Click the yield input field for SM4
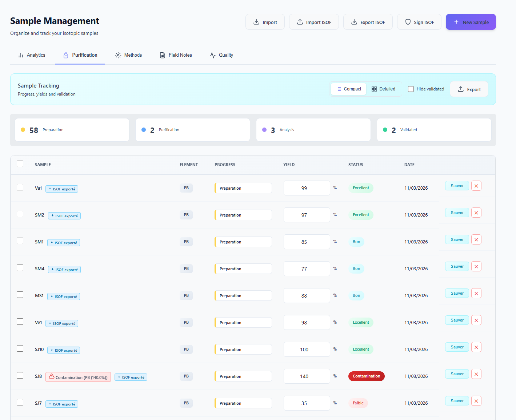Viewport: 516px width, 420px height. [307, 269]
